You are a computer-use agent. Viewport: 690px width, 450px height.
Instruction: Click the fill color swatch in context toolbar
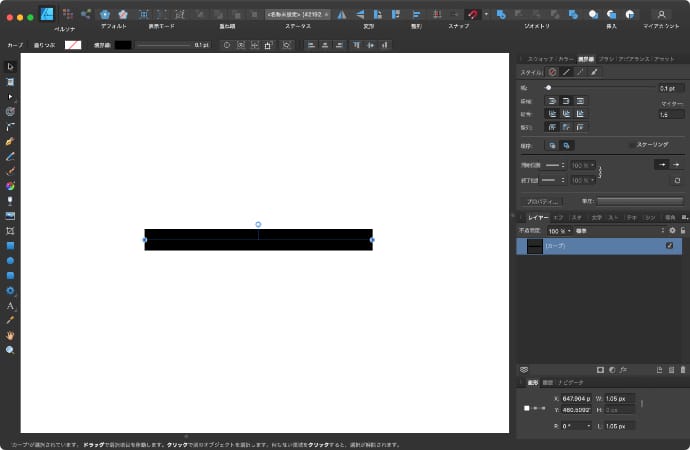(x=73, y=45)
